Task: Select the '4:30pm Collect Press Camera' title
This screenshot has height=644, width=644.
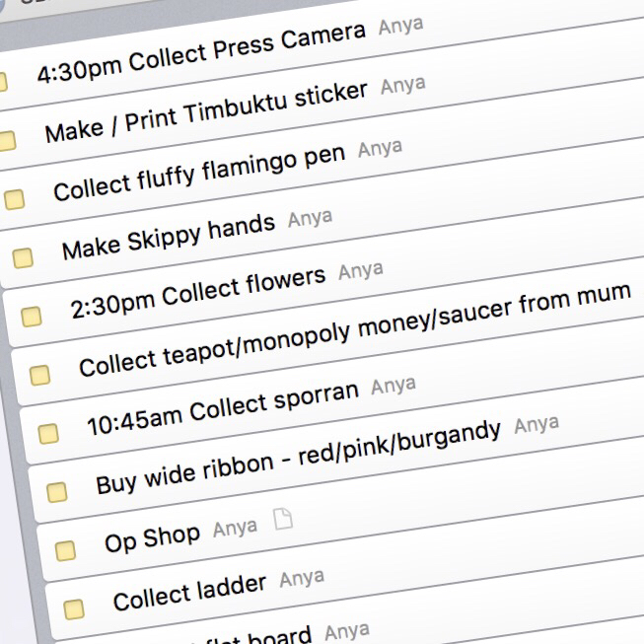Action: click(201, 52)
